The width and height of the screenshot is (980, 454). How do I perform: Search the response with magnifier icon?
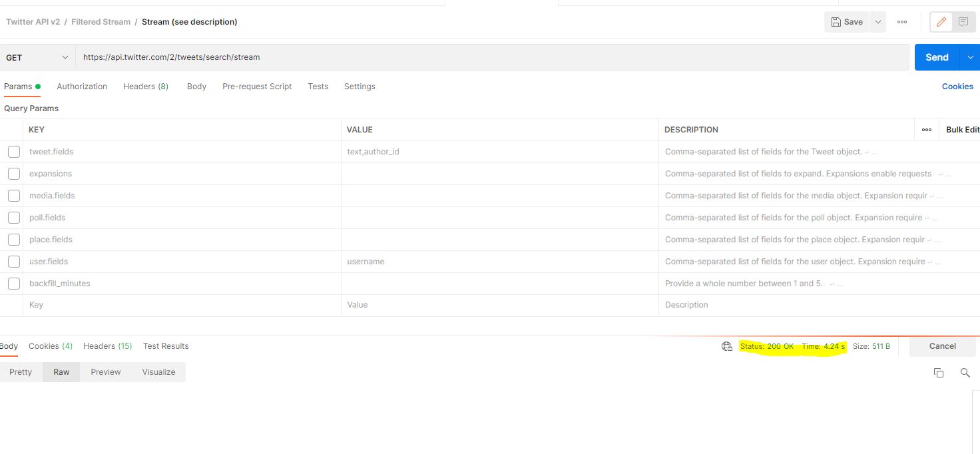[965, 373]
